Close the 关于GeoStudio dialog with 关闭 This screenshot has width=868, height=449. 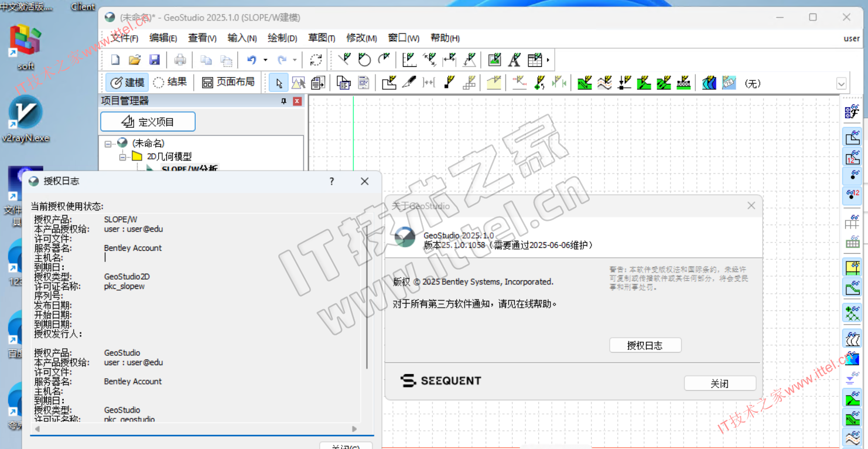pos(720,383)
